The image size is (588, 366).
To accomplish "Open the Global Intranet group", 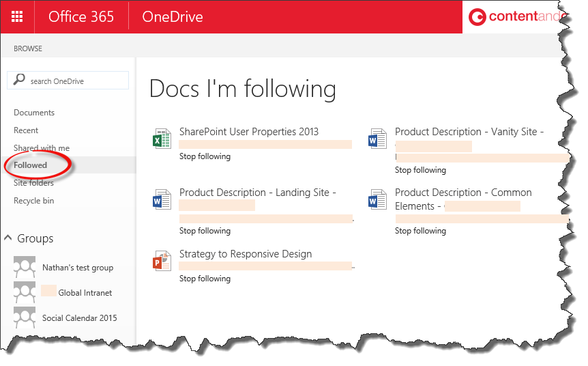I will click(85, 293).
